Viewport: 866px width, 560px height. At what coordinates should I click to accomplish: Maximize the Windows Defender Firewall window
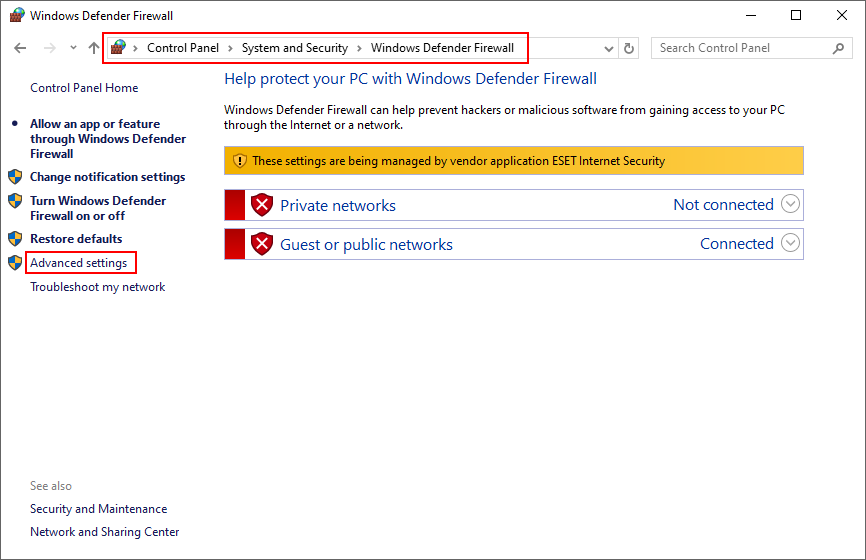coord(796,15)
